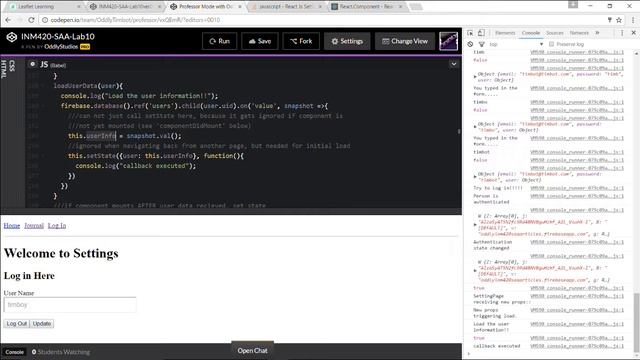
Task: Click the 'callback executed' console message
Action: [496, 346]
